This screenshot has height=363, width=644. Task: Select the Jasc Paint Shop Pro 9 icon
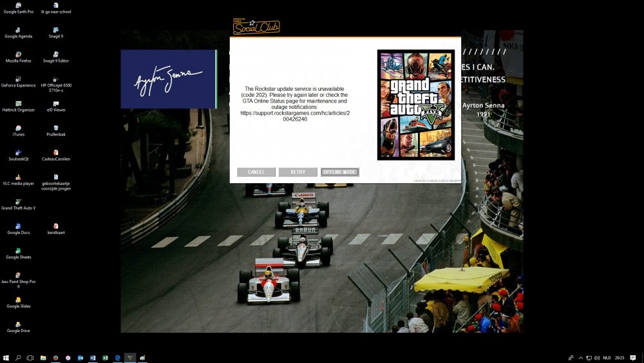pos(19,280)
